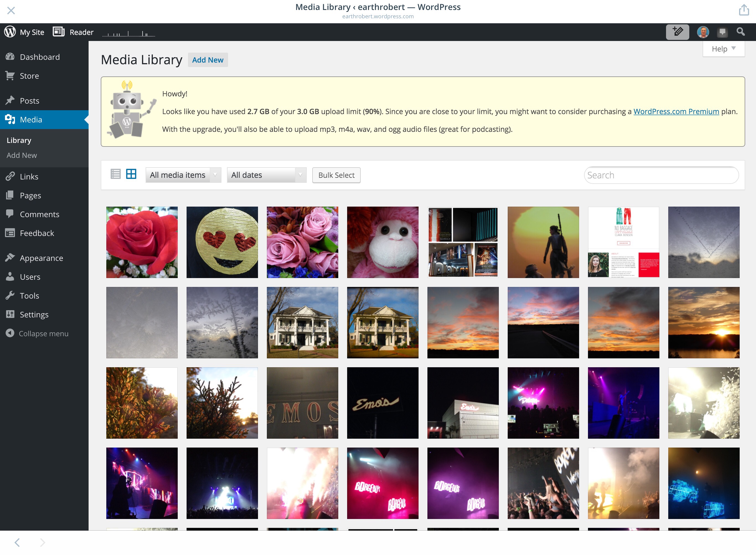
Task: Click the Bulk Select button
Action: point(336,175)
